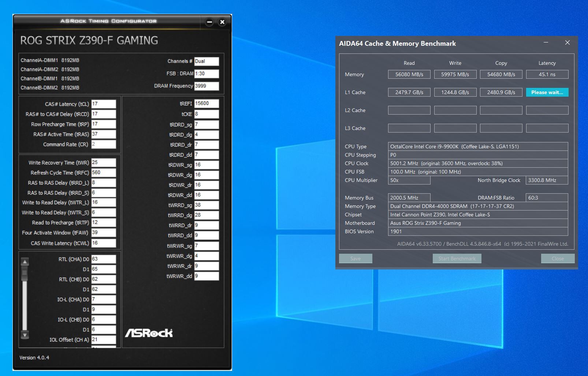Click the Close button in AIDA64
The image size is (588, 376).
(558, 258)
